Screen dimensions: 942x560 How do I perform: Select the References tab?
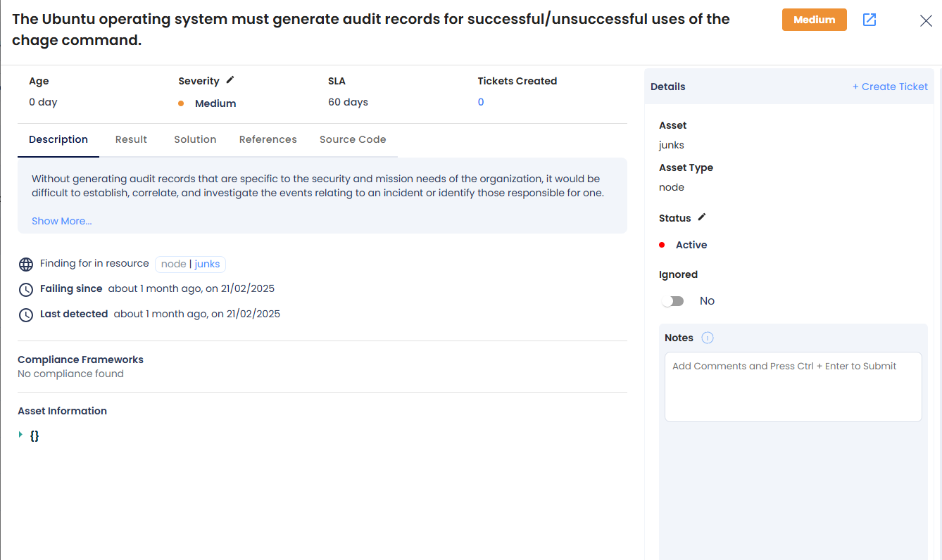click(268, 139)
